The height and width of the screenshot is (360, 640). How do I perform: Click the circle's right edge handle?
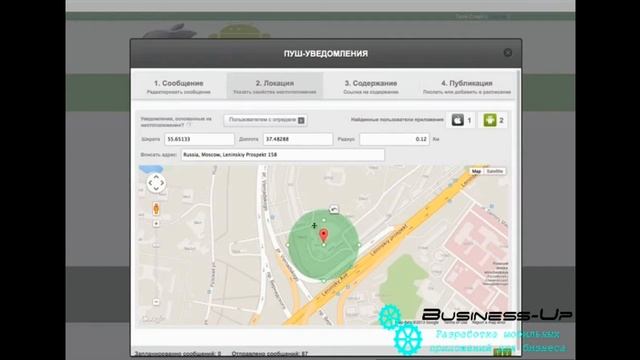coord(359,245)
